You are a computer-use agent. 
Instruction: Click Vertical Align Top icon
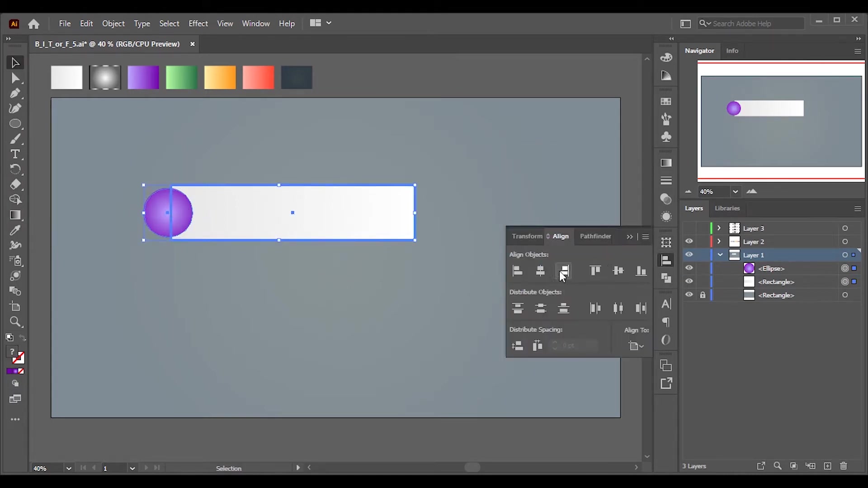pyautogui.click(x=595, y=271)
